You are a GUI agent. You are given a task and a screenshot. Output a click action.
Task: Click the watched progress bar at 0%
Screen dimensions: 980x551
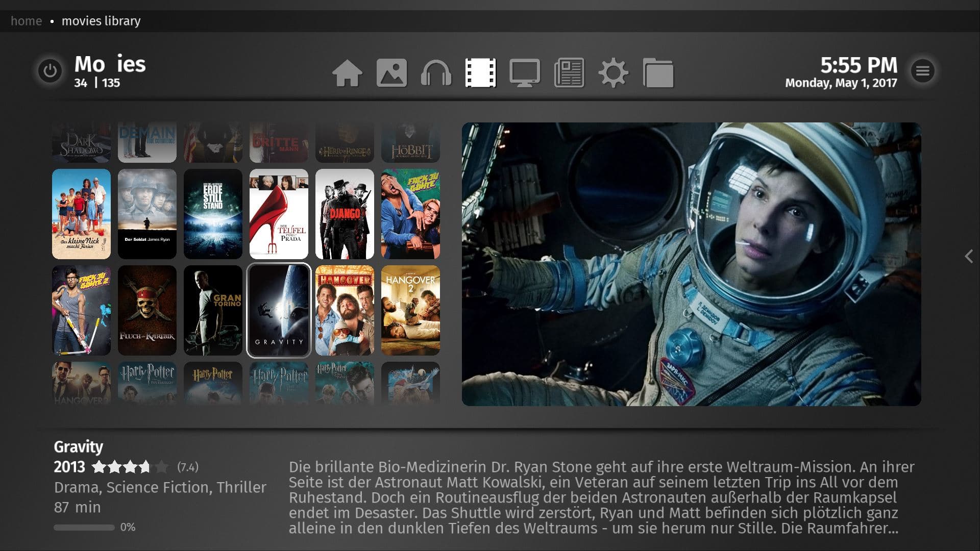(84, 528)
